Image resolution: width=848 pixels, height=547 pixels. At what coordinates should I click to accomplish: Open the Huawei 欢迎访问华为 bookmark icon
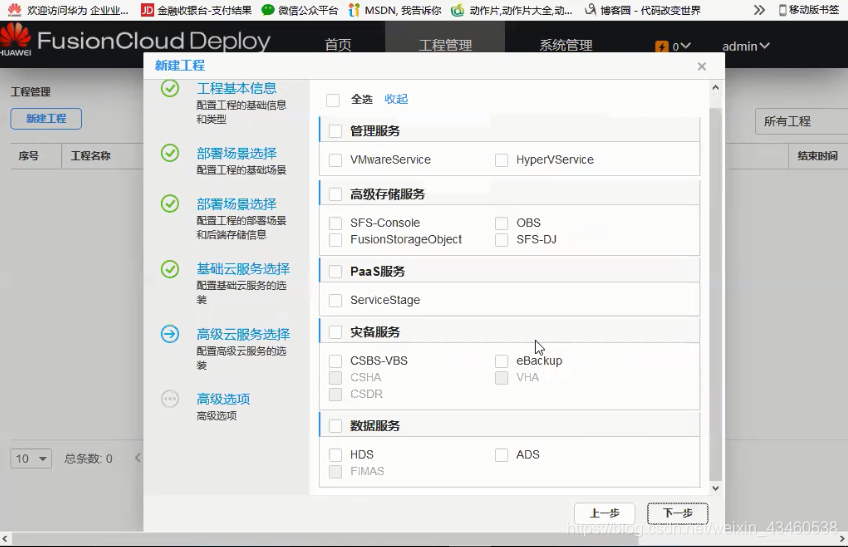(15, 10)
